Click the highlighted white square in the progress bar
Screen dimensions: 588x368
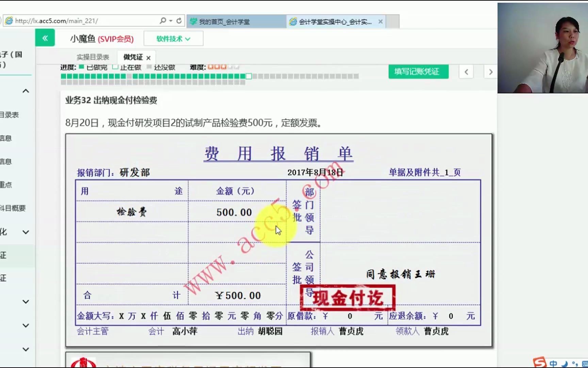[249, 77]
